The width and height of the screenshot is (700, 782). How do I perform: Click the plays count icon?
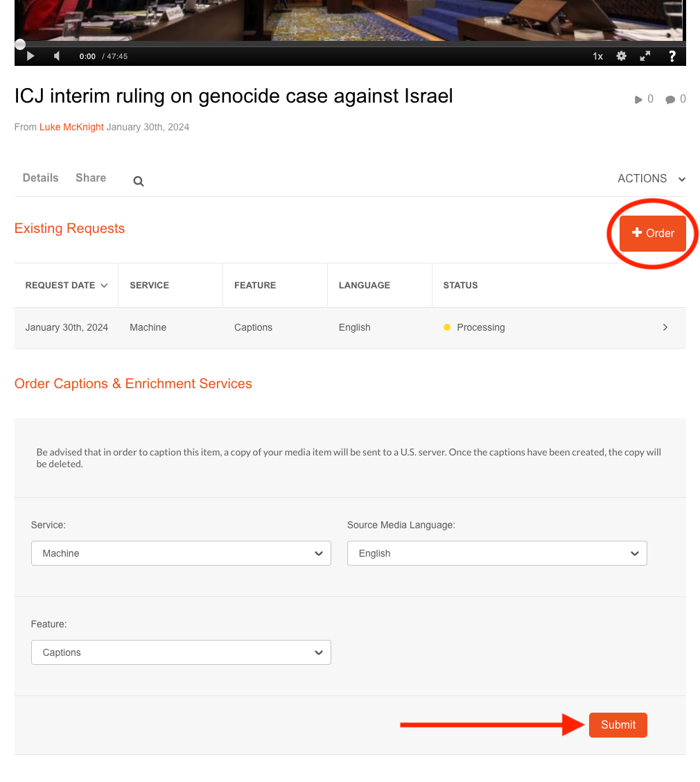[x=638, y=99]
